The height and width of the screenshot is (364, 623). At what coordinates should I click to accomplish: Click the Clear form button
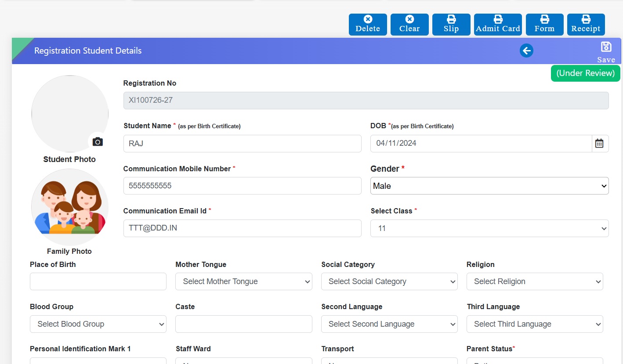pyautogui.click(x=409, y=24)
